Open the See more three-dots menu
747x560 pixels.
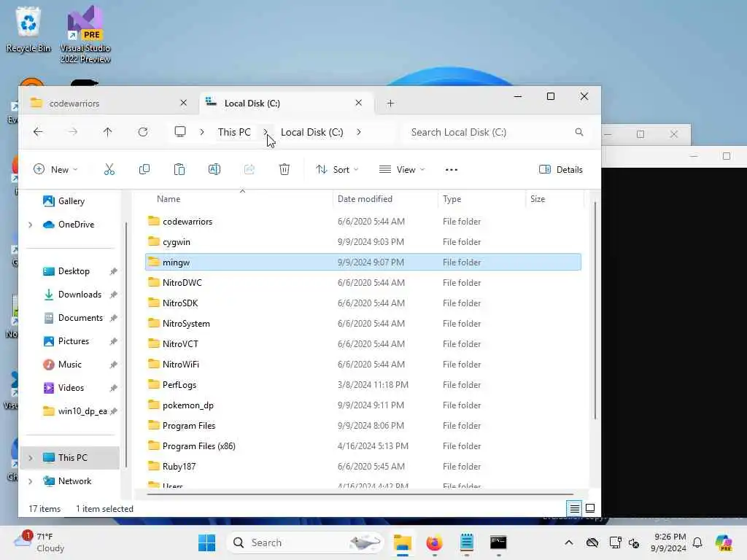click(x=451, y=169)
